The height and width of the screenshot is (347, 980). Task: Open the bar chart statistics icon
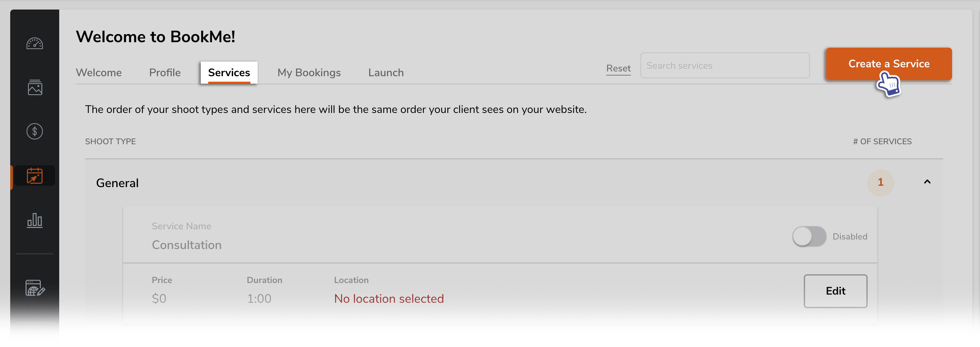[35, 220]
